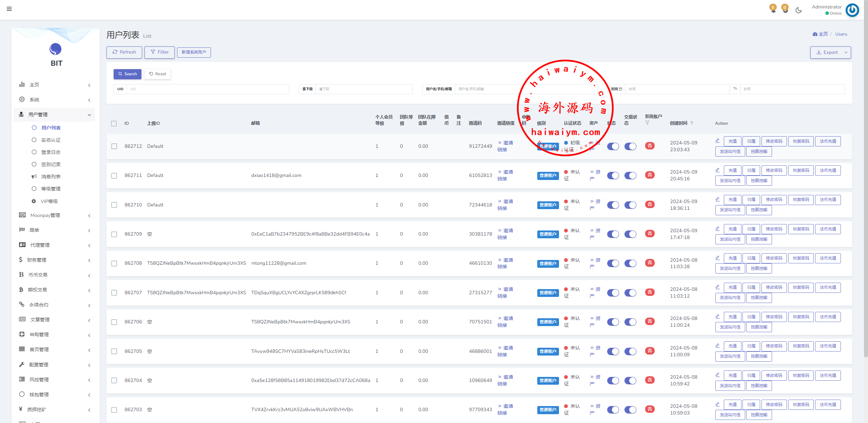Viewport: 868px width, 423px height.
Task: Check the checkbox for user 862710
Action: [x=114, y=205]
